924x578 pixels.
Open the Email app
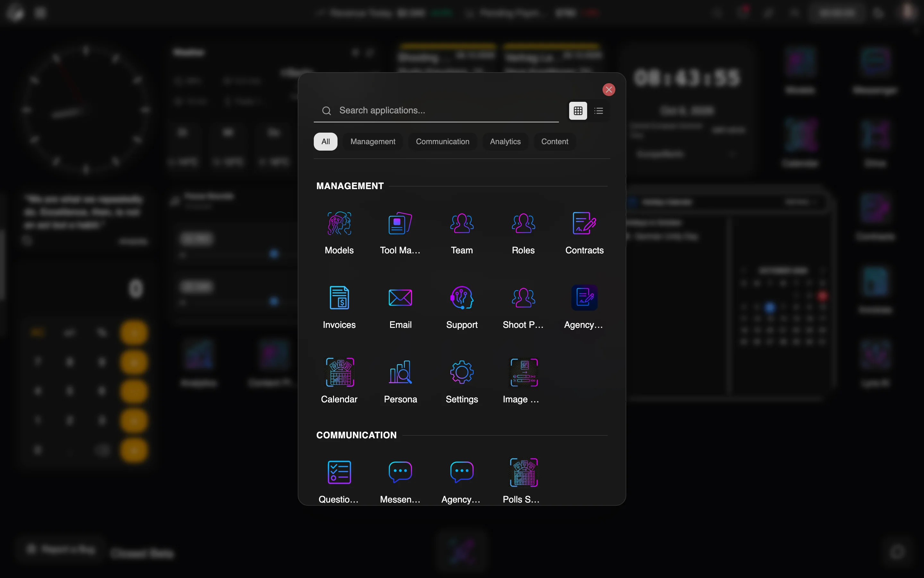pyautogui.click(x=400, y=307)
